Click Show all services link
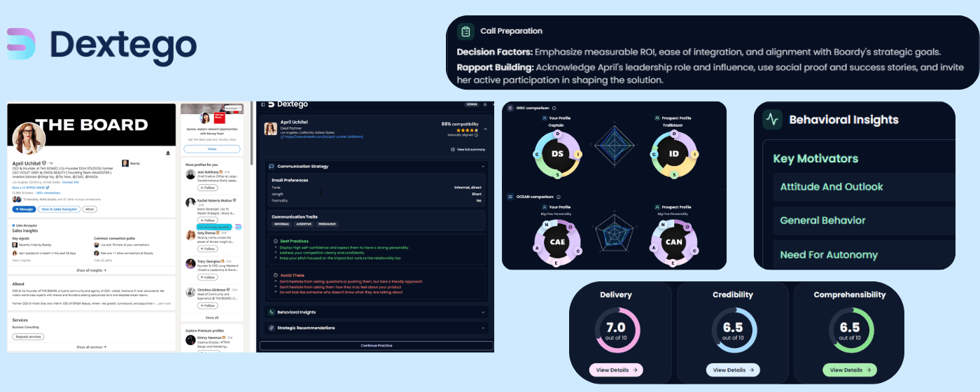The width and height of the screenshot is (980, 392). [x=90, y=347]
